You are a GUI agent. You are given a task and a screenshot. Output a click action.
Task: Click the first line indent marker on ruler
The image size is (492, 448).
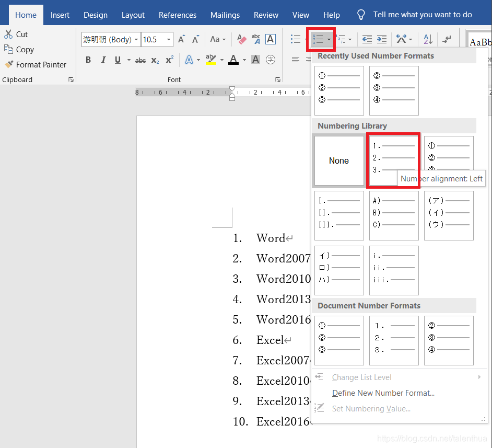pyautogui.click(x=232, y=89)
